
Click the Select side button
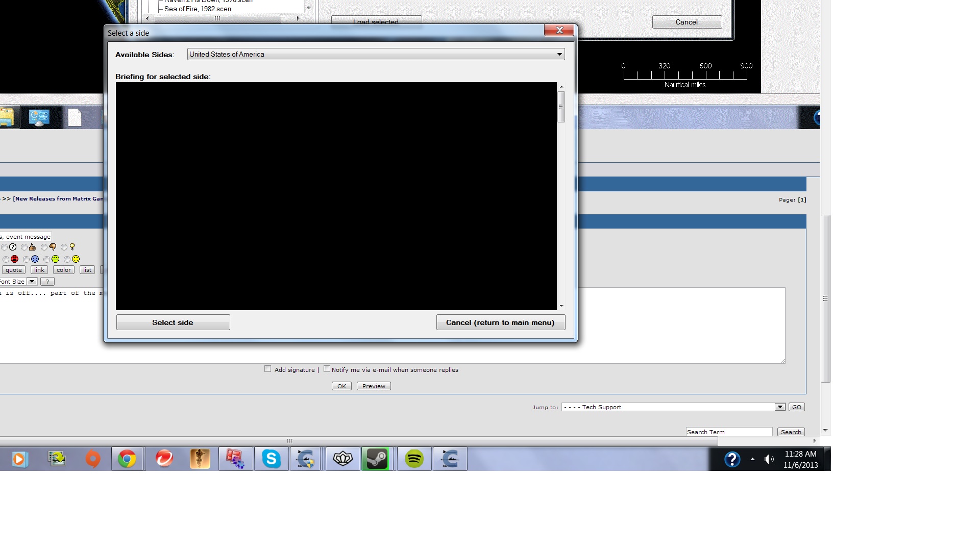click(x=173, y=322)
